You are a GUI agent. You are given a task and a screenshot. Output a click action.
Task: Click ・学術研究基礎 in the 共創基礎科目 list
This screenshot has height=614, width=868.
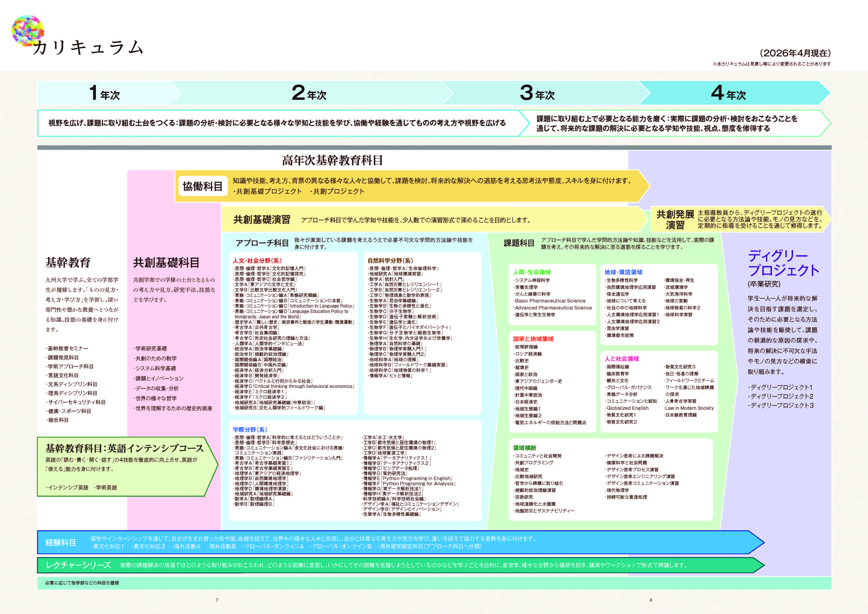pos(150,349)
